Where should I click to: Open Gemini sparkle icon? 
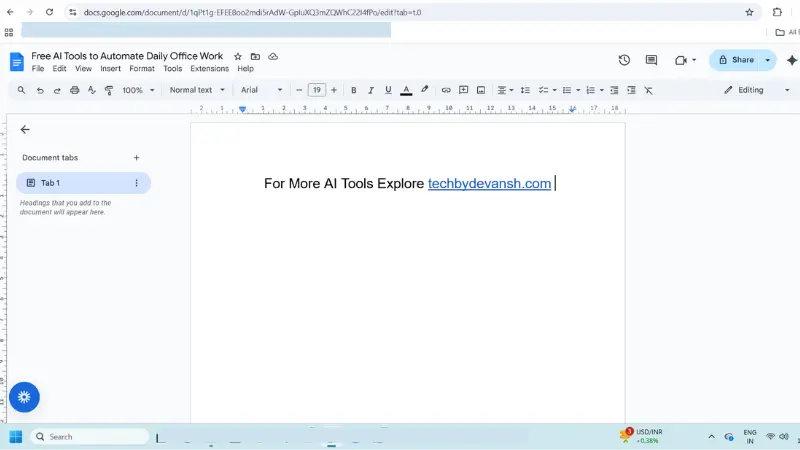(x=791, y=60)
